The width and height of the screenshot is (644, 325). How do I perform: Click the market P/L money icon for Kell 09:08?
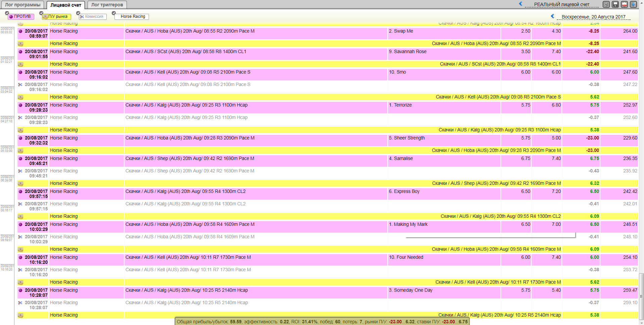(x=20, y=97)
